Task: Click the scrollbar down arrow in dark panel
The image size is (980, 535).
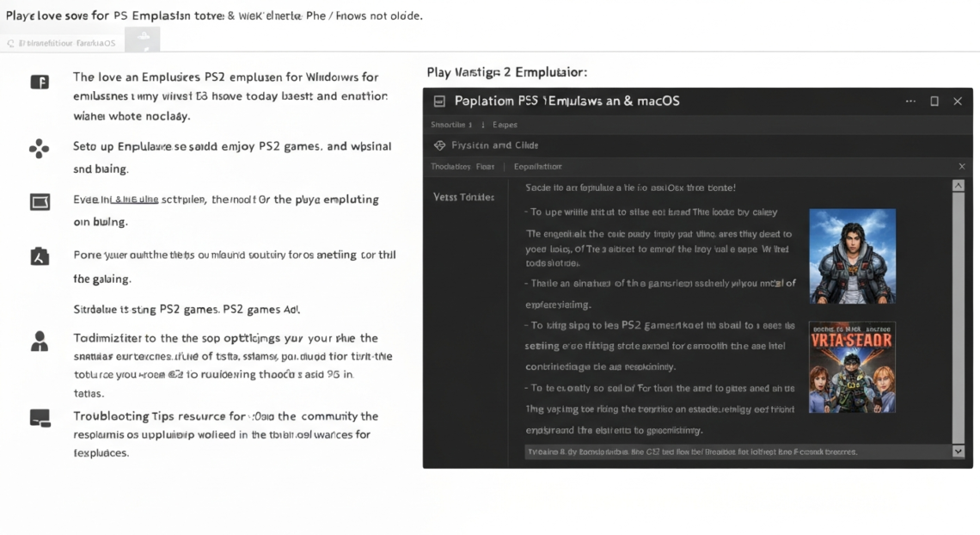Action: point(958,452)
